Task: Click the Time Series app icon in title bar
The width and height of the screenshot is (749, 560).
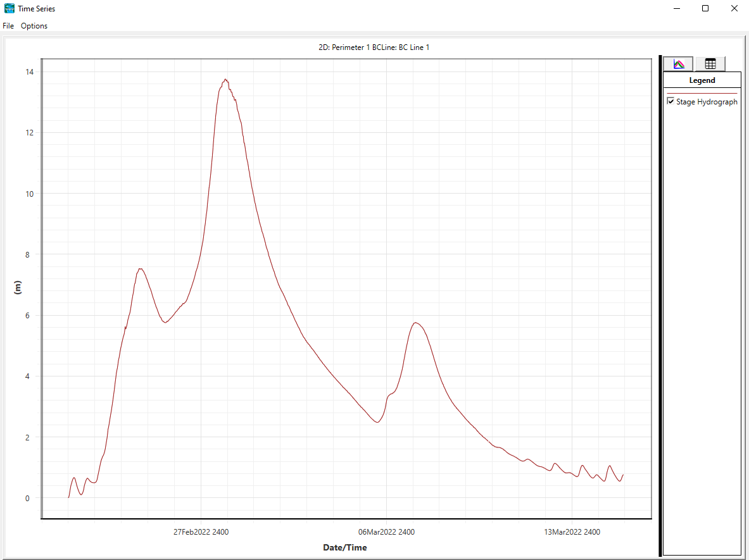Action: pos(9,8)
